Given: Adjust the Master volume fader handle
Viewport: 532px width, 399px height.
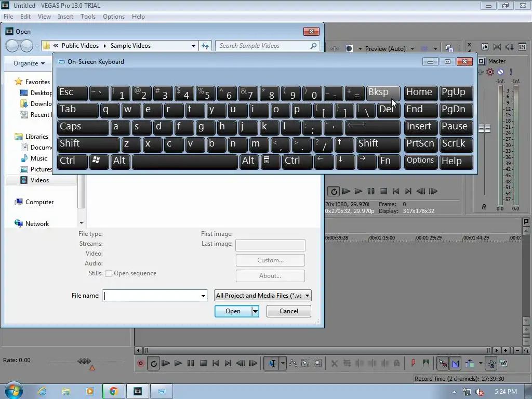Looking at the screenshot, I should click(485, 129).
